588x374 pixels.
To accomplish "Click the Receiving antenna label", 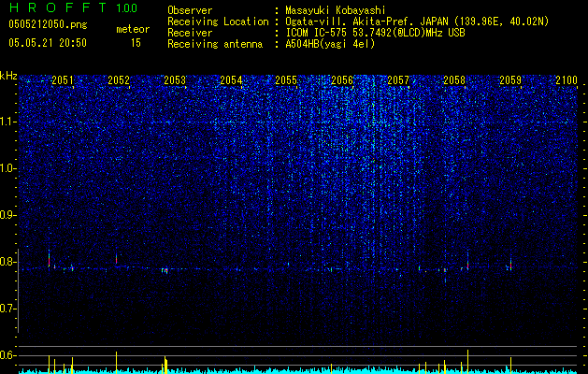I will tap(215, 44).
